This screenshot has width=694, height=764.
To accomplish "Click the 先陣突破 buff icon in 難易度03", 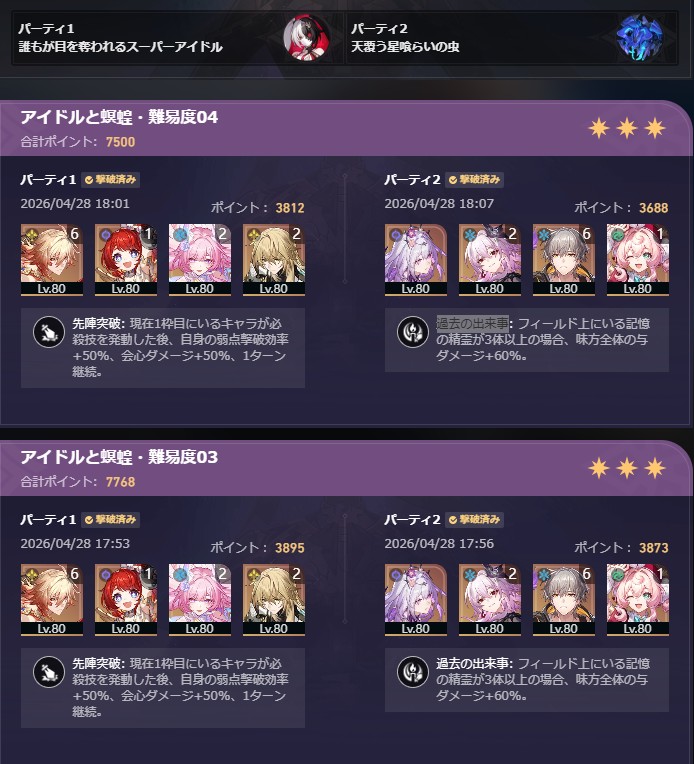I will pos(49,672).
